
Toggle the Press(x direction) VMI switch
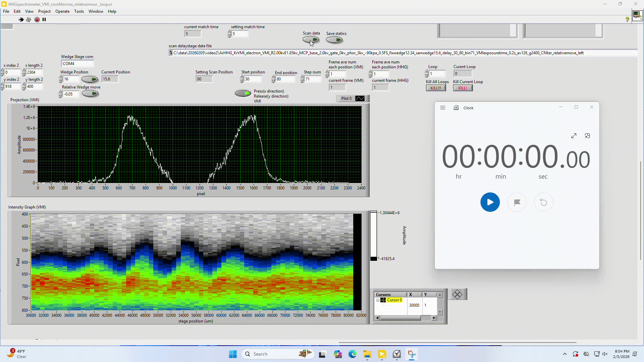243,93
